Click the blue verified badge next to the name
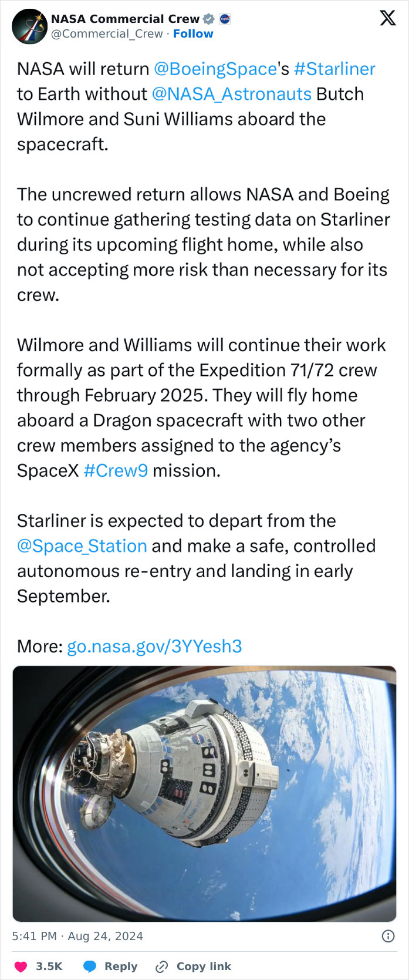 (209, 18)
